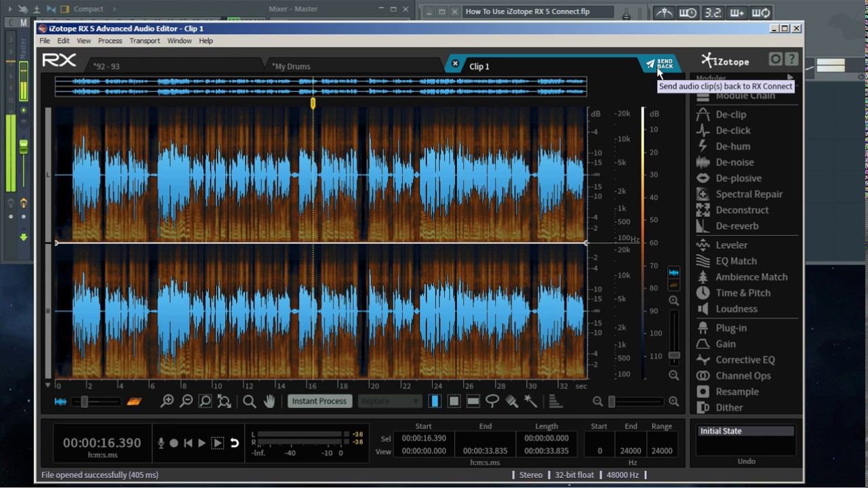Change the Hz frequency units label
868x488 pixels.
[633, 462]
